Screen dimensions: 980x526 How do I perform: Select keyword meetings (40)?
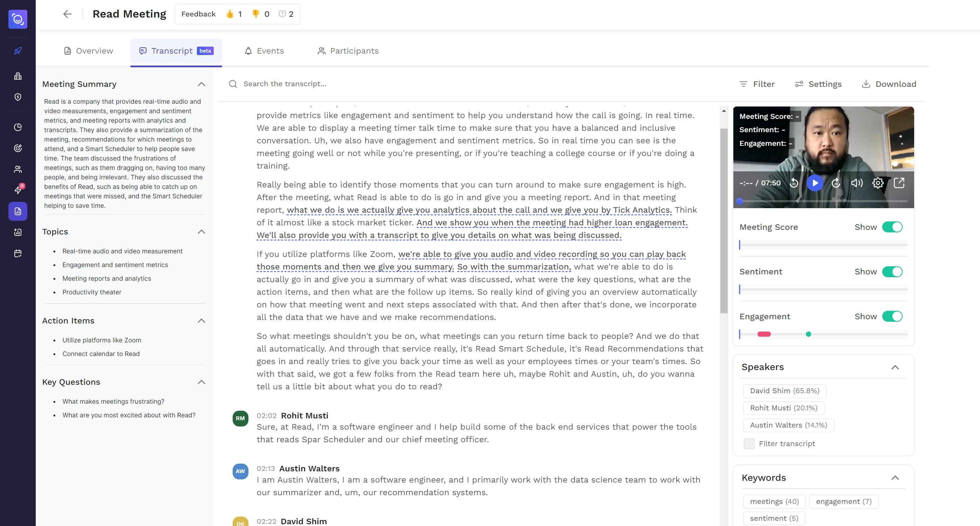click(x=774, y=501)
